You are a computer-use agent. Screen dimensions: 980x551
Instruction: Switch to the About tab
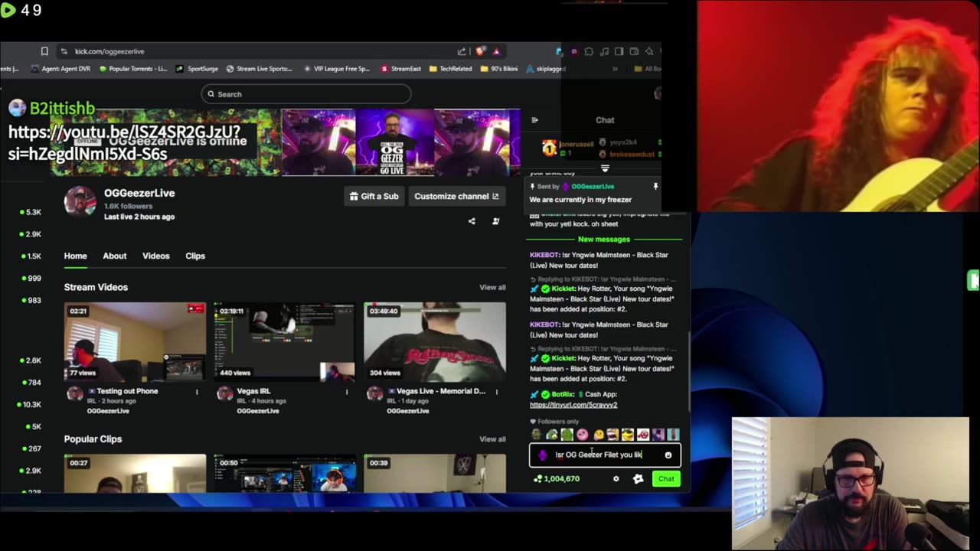coord(115,256)
